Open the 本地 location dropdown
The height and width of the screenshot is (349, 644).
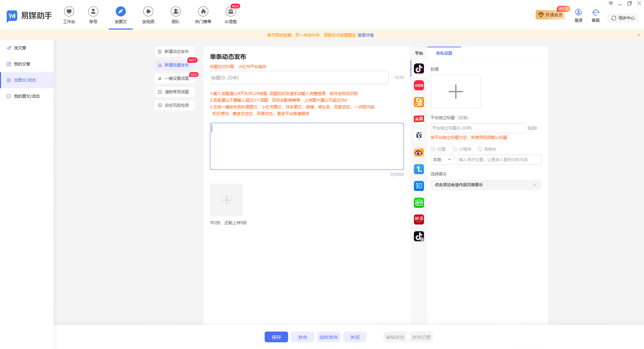(x=442, y=160)
